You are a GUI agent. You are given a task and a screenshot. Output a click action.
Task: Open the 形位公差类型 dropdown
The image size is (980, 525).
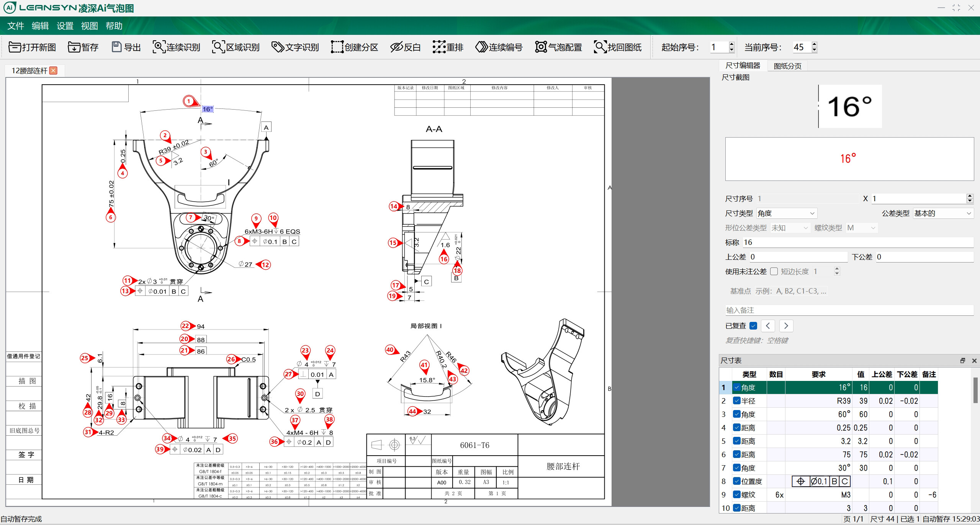click(790, 228)
